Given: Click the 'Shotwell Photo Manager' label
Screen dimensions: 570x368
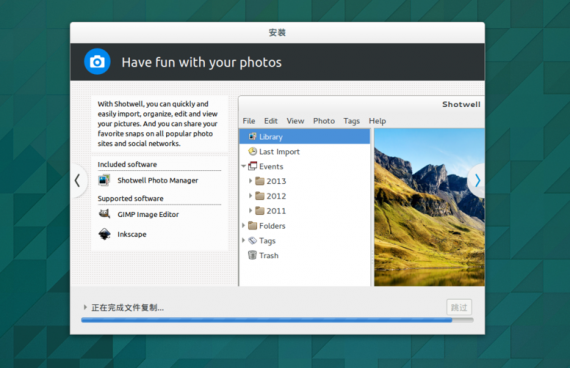Looking at the screenshot, I should (x=158, y=180).
